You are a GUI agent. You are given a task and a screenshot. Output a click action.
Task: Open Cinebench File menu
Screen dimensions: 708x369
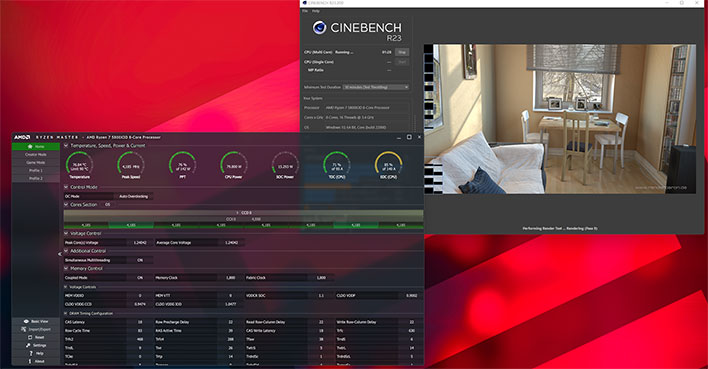click(305, 11)
